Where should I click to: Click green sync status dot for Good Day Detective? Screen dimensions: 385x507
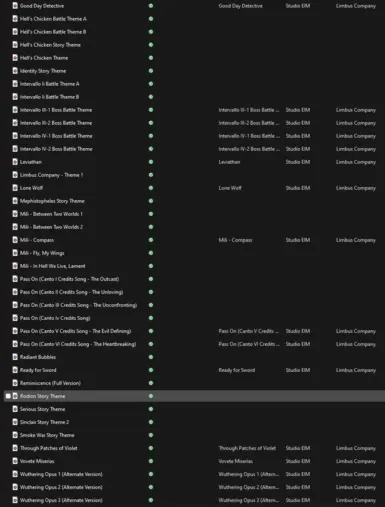(x=151, y=6)
